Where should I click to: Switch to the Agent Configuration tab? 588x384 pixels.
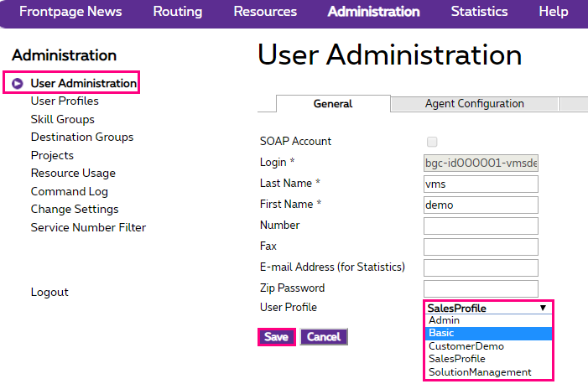[474, 104]
